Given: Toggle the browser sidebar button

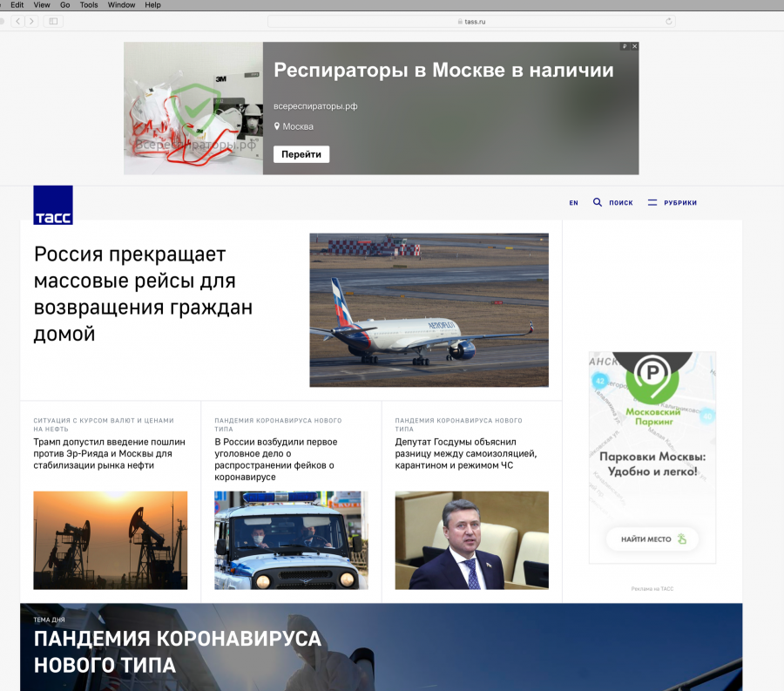Looking at the screenshot, I should (x=53, y=21).
